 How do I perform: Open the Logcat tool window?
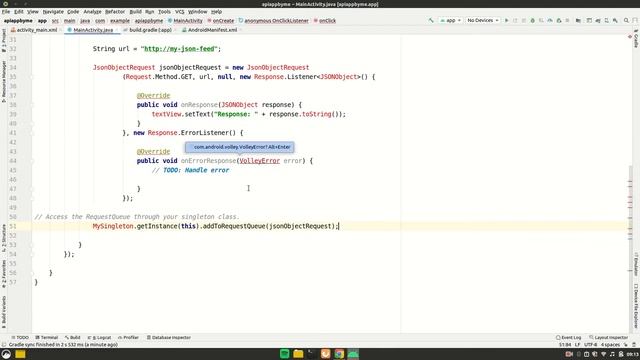(100, 338)
